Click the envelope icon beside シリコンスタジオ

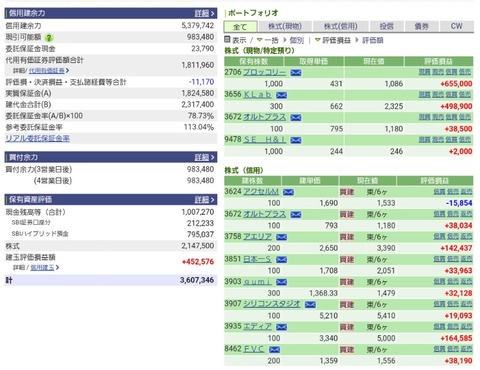pos(310,304)
